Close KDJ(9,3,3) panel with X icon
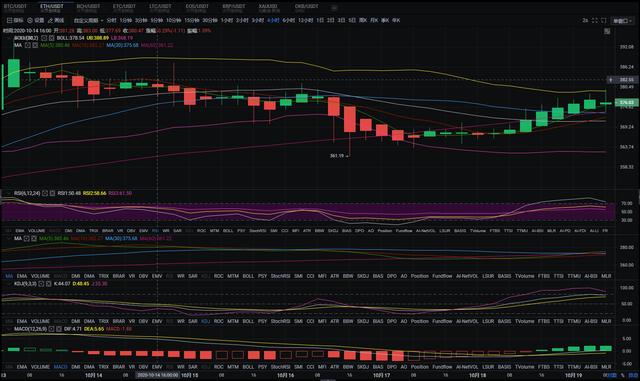 48,283
